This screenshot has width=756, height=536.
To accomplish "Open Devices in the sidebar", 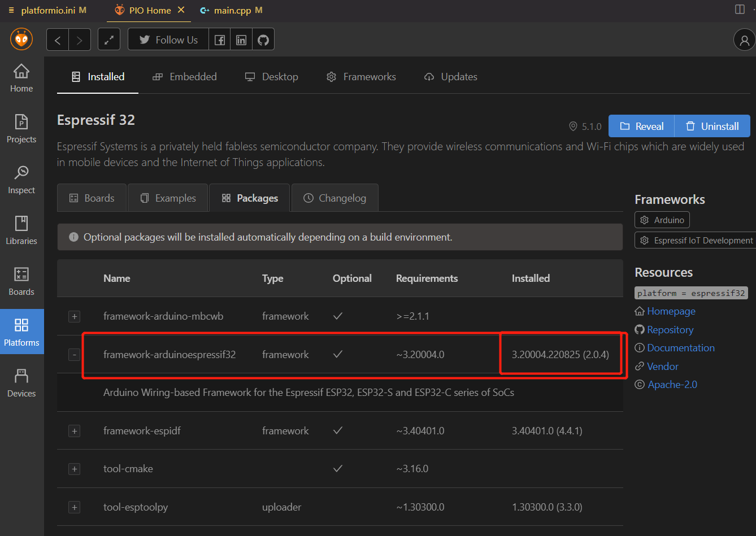I will 21,384.
